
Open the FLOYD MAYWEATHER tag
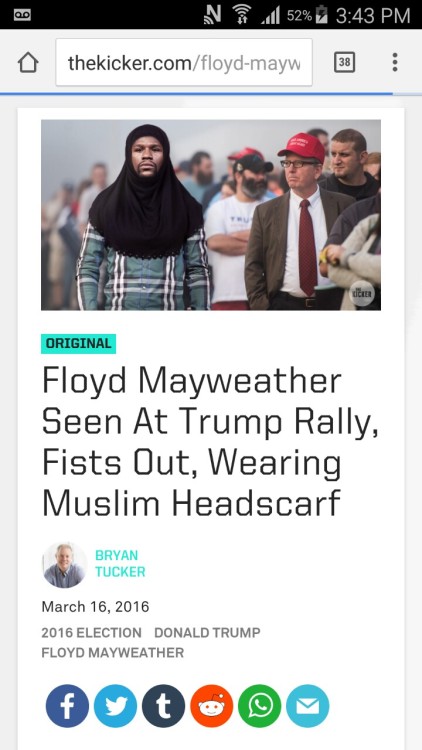[x=112, y=652]
